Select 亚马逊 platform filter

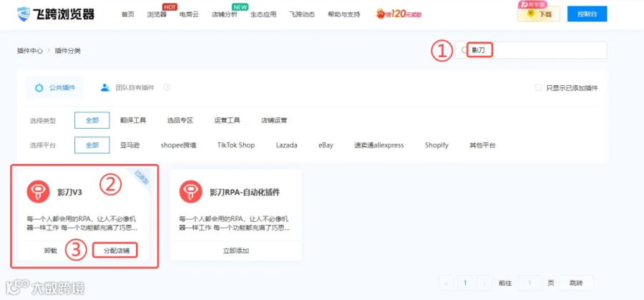130,145
